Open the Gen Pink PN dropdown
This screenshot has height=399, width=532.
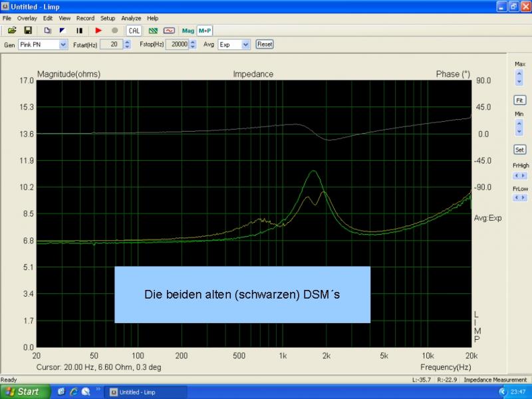click(64, 45)
